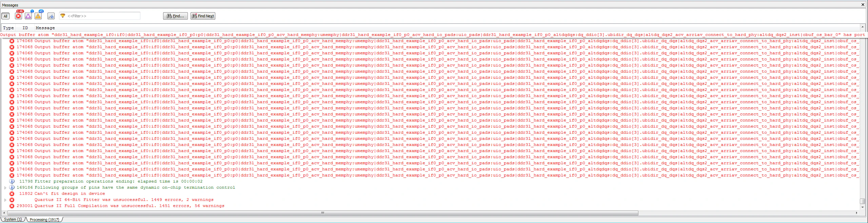Click error icon of message 293001
Screen dimensions: 868x223
point(12,206)
